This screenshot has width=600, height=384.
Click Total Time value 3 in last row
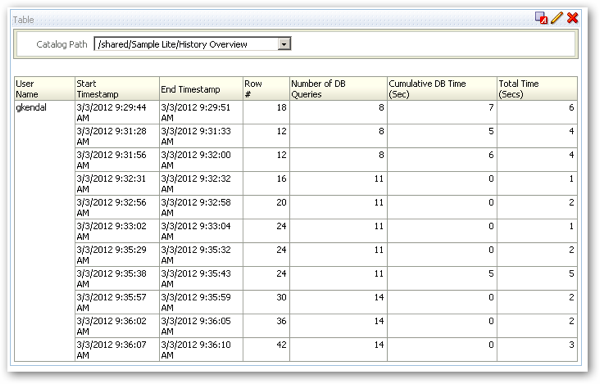coord(571,345)
